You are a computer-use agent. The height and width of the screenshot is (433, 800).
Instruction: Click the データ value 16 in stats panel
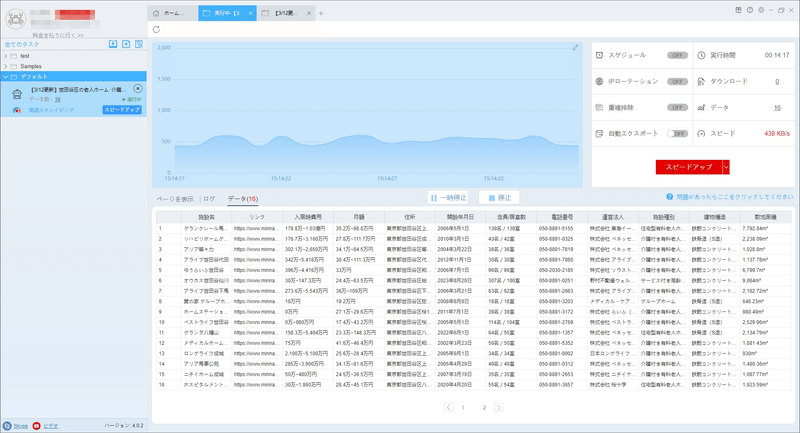tap(777, 108)
